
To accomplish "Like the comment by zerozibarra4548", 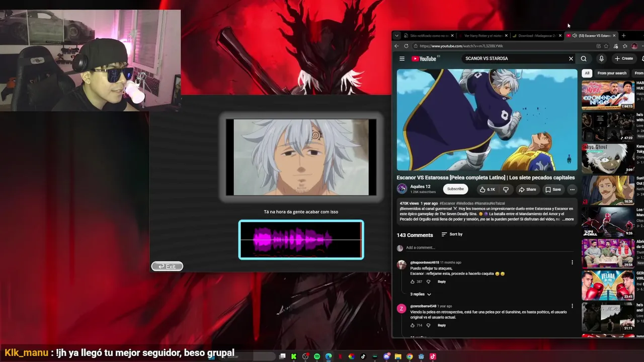I will coord(413,325).
